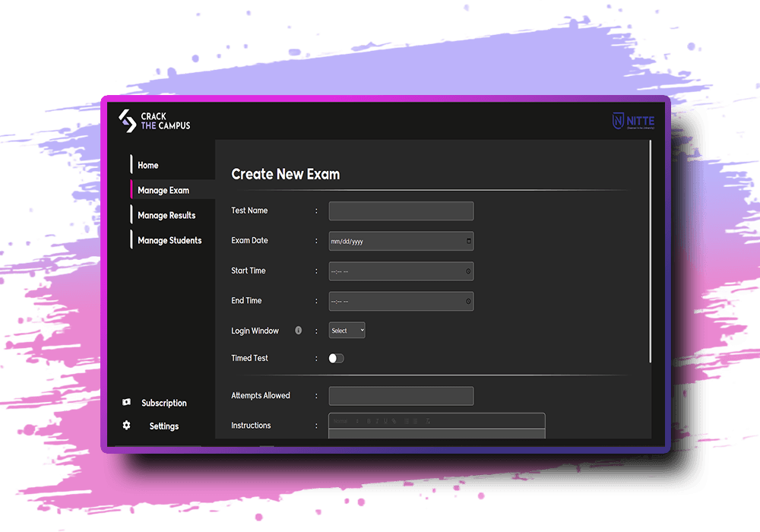Click the Attempts Allowed input field

click(x=401, y=396)
